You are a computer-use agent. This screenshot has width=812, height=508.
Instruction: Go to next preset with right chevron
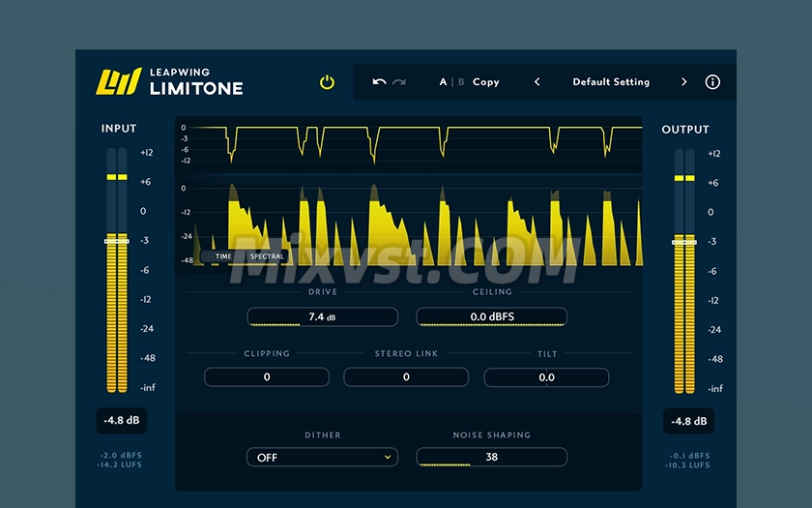[683, 82]
